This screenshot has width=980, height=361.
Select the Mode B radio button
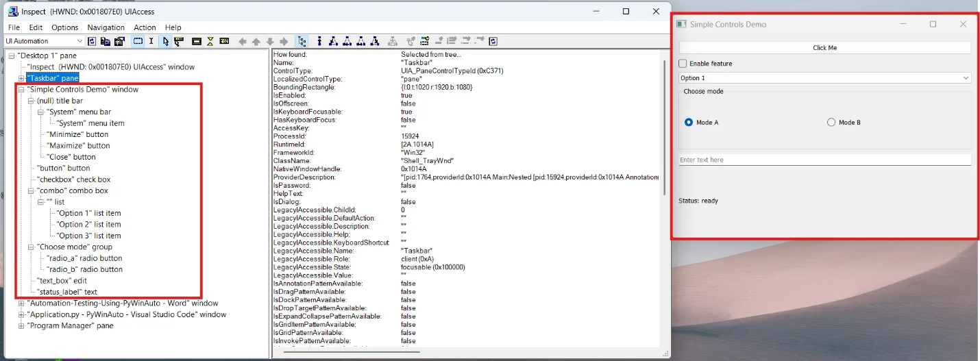pos(831,123)
